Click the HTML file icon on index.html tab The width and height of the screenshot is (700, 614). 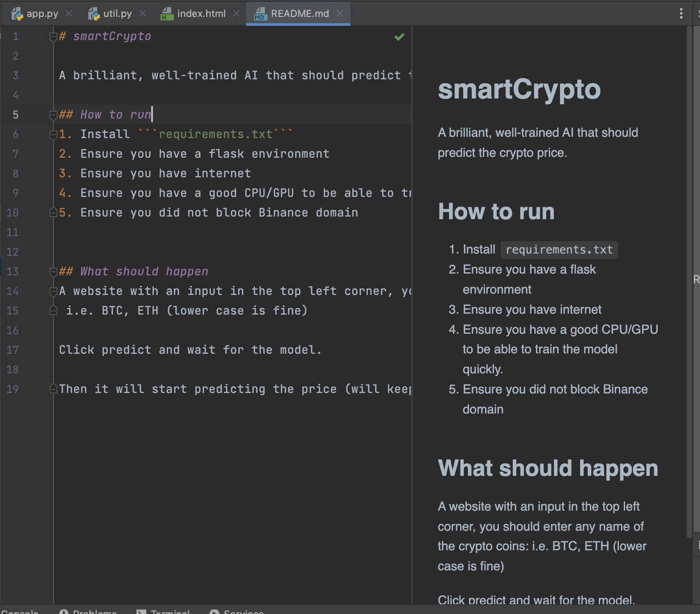point(167,14)
